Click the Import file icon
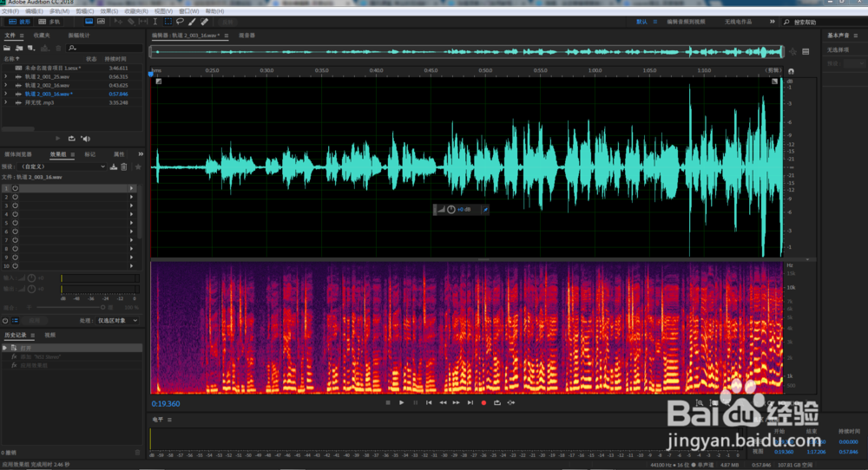Image resolution: width=868 pixels, height=470 pixels. click(19, 48)
